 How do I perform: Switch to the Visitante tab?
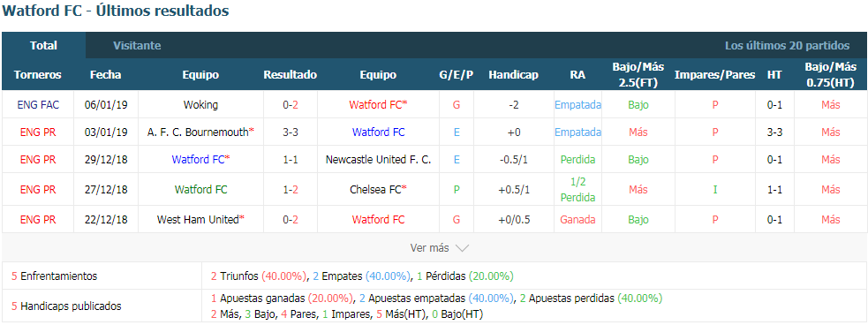point(137,45)
